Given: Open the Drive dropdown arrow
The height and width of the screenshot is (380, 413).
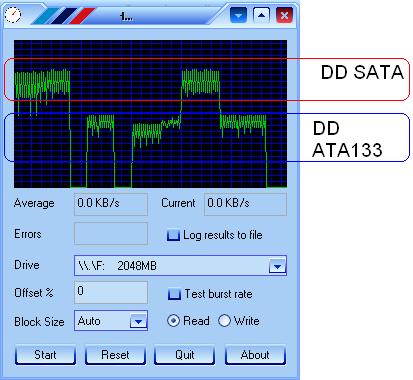Looking at the screenshot, I should tap(277, 266).
